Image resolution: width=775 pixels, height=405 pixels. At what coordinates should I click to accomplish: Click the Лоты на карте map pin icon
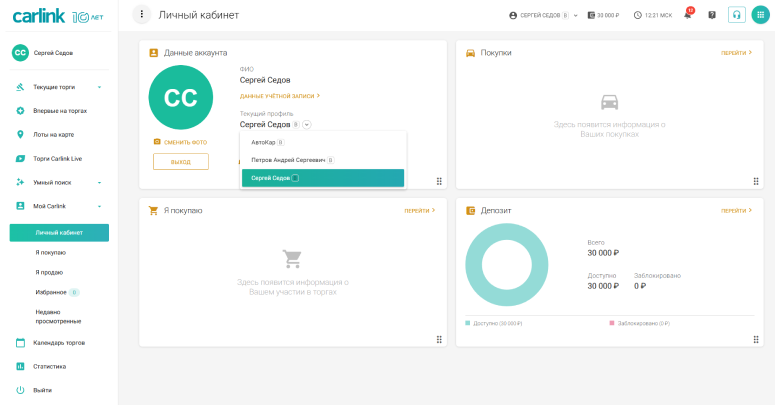[x=20, y=134]
